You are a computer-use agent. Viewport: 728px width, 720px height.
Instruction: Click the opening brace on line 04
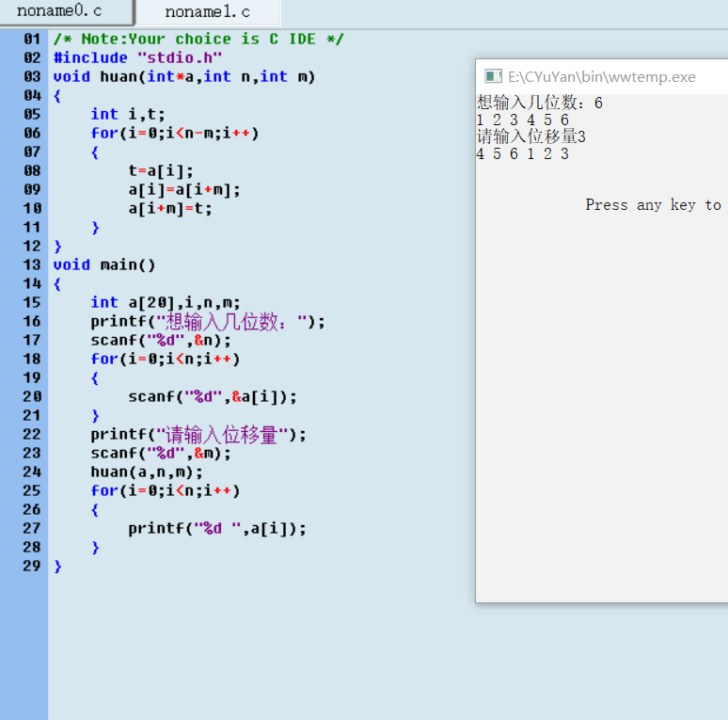click(x=57, y=96)
